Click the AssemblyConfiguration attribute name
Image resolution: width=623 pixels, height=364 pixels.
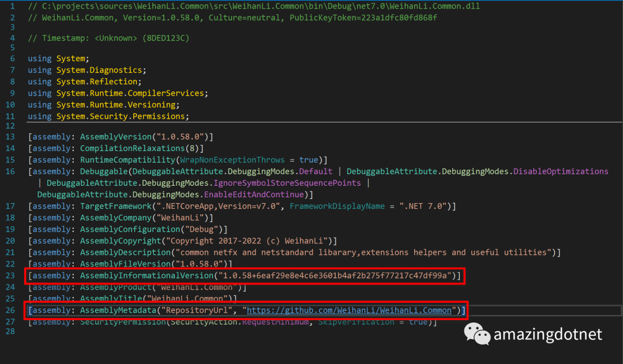(x=130, y=229)
